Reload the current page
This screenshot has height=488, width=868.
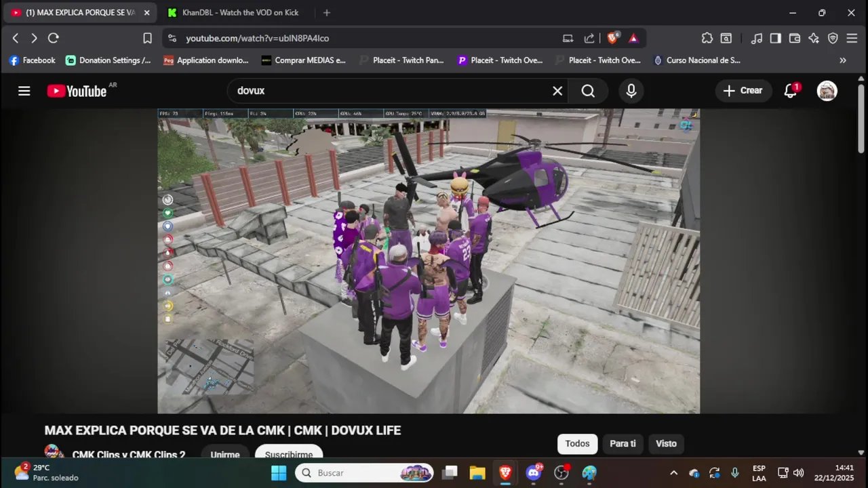coord(54,39)
